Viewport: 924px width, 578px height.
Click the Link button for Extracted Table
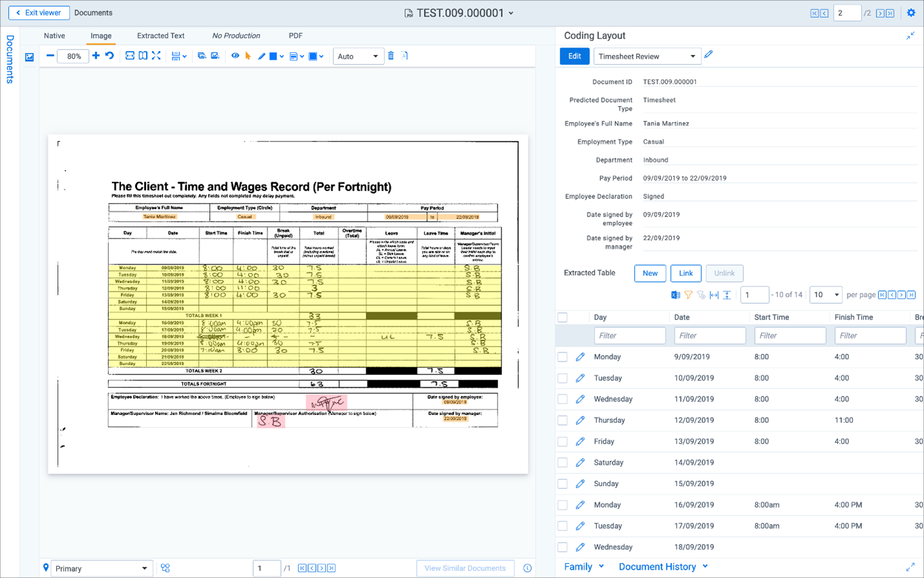[x=686, y=273]
